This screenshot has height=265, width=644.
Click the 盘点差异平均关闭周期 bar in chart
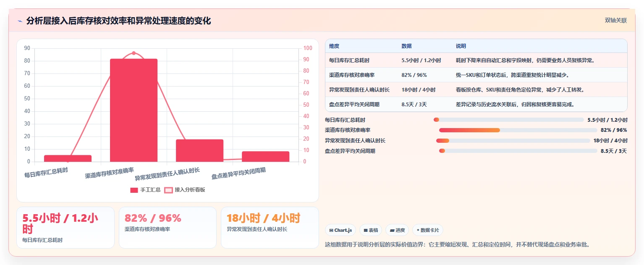pos(265,156)
